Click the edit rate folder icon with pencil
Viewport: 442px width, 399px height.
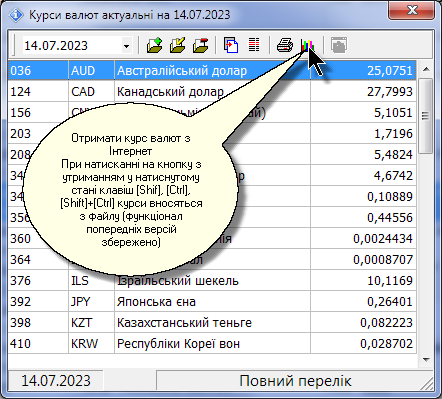click(177, 45)
